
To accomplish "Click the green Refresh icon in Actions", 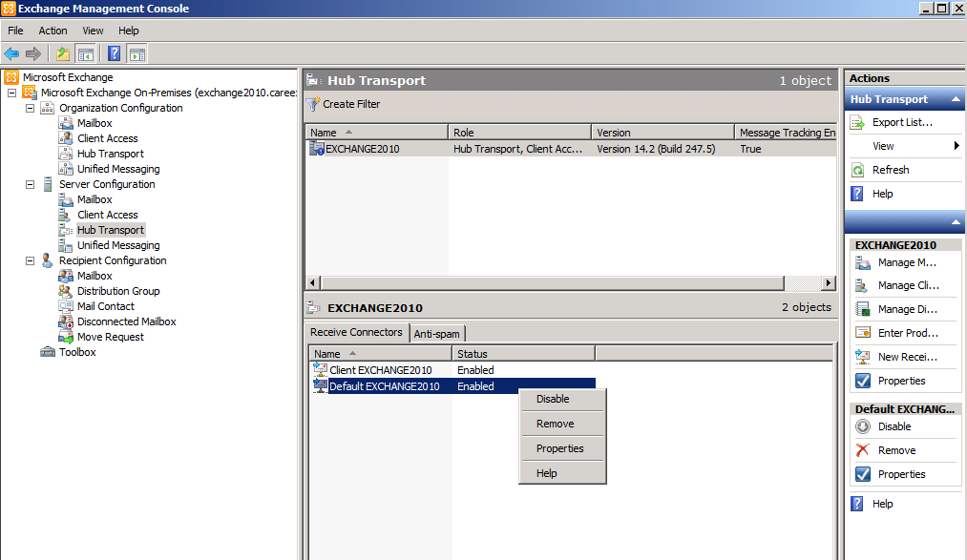I will coord(858,170).
